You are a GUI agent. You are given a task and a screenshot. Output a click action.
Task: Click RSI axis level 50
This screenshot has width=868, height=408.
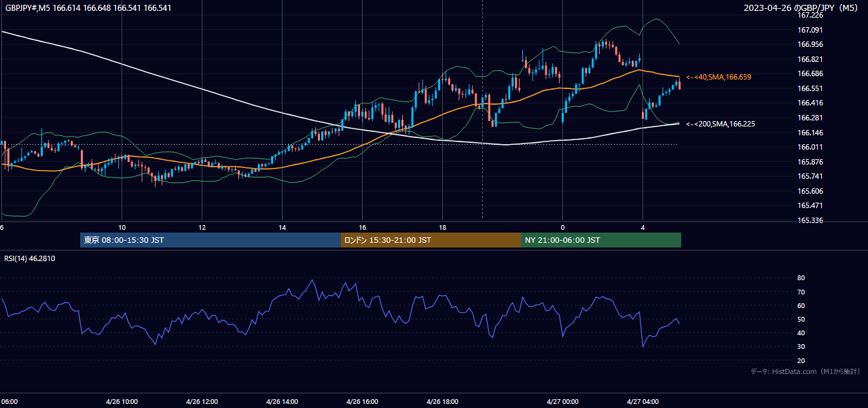coord(801,319)
